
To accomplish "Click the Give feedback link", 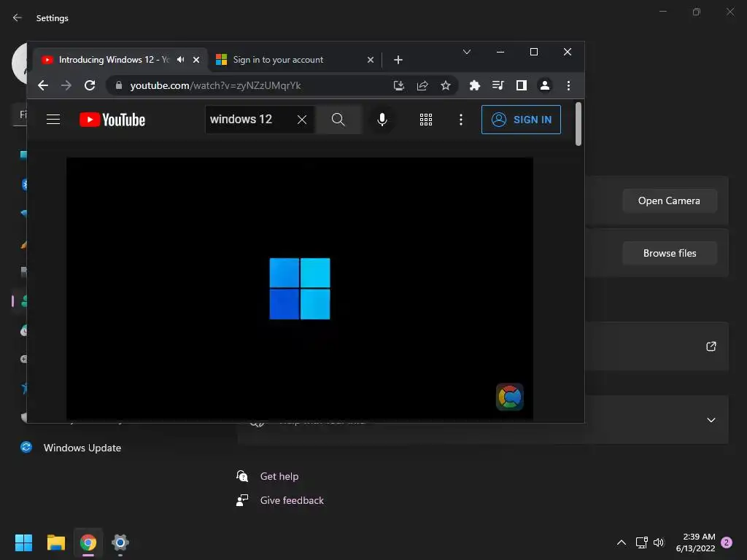I will [x=292, y=500].
